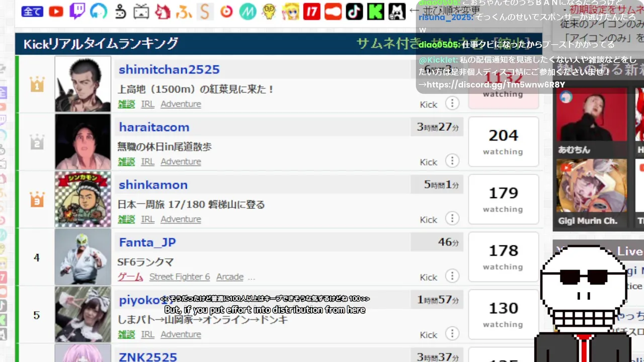This screenshot has height=362, width=644.
Task: Click title 日本一周旅 17/180 磐梯山に登る
Action: [191, 205]
